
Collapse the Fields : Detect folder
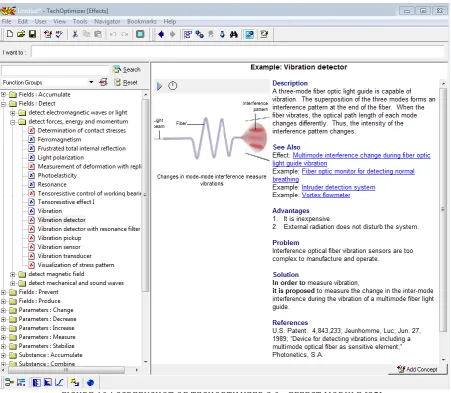click(4, 104)
